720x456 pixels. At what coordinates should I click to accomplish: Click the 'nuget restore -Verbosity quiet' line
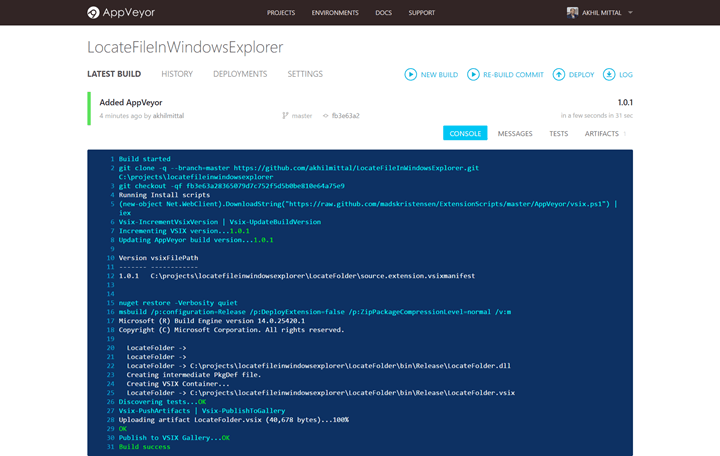178,303
